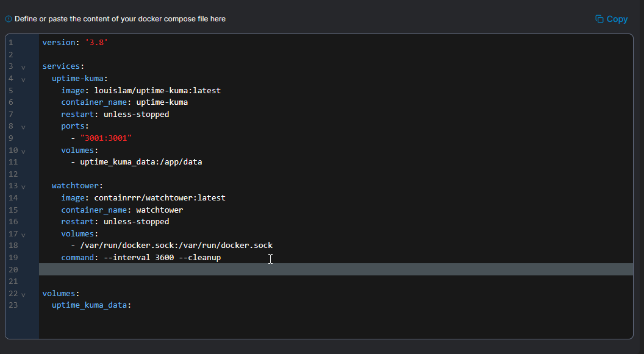Fold the uptime-kuma volumes block on line 10
644x354 pixels.
click(23, 150)
